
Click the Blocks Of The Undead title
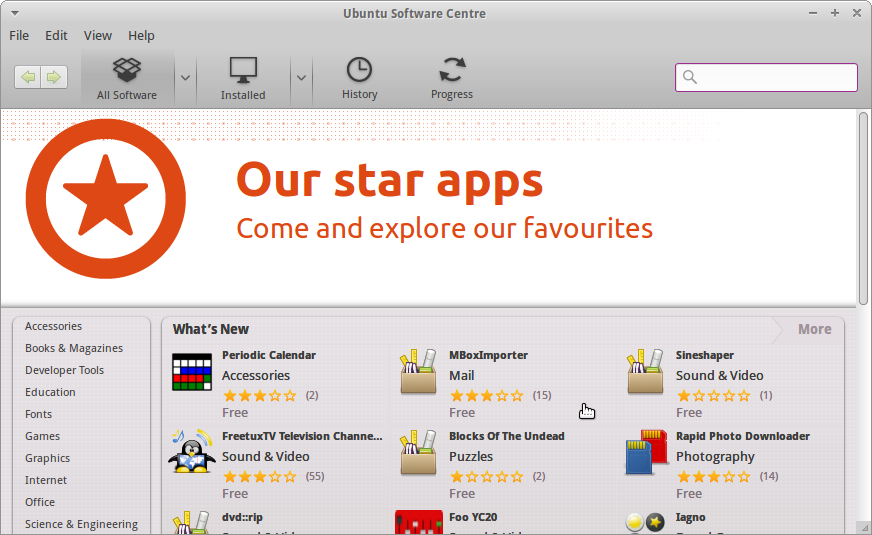(507, 436)
